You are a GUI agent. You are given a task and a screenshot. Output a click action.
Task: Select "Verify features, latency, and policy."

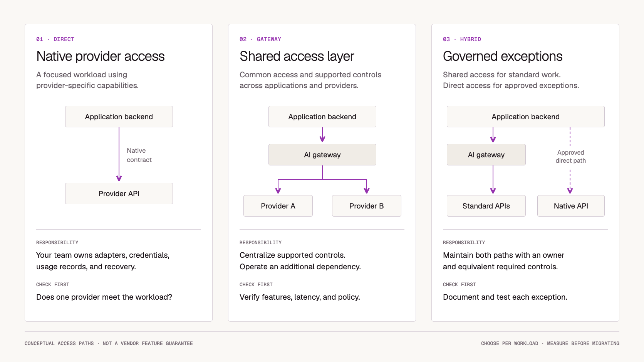pyautogui.click(x=300, y=297)
